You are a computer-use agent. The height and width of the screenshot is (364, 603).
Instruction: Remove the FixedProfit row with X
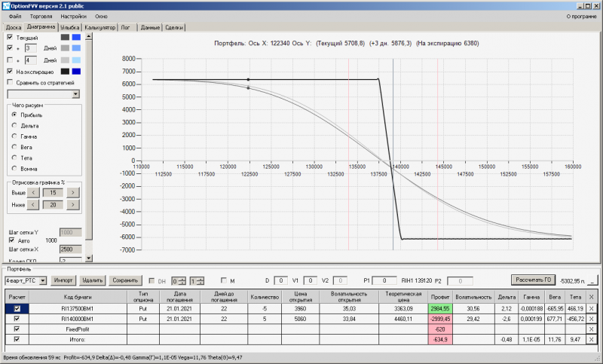point(591,329)
